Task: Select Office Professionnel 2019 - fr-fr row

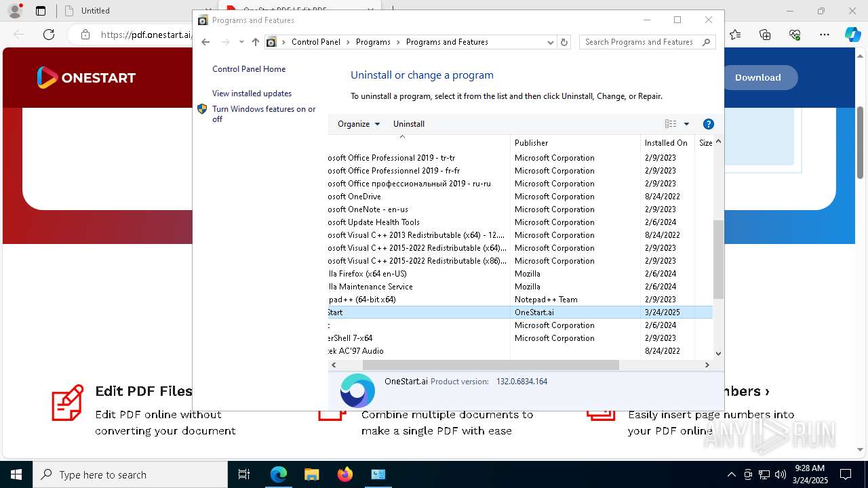Action: click(520, 171)
